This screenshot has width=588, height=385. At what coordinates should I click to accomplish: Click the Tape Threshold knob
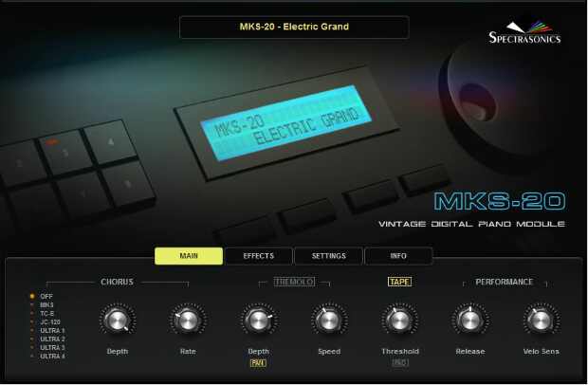tap(398, 321)
